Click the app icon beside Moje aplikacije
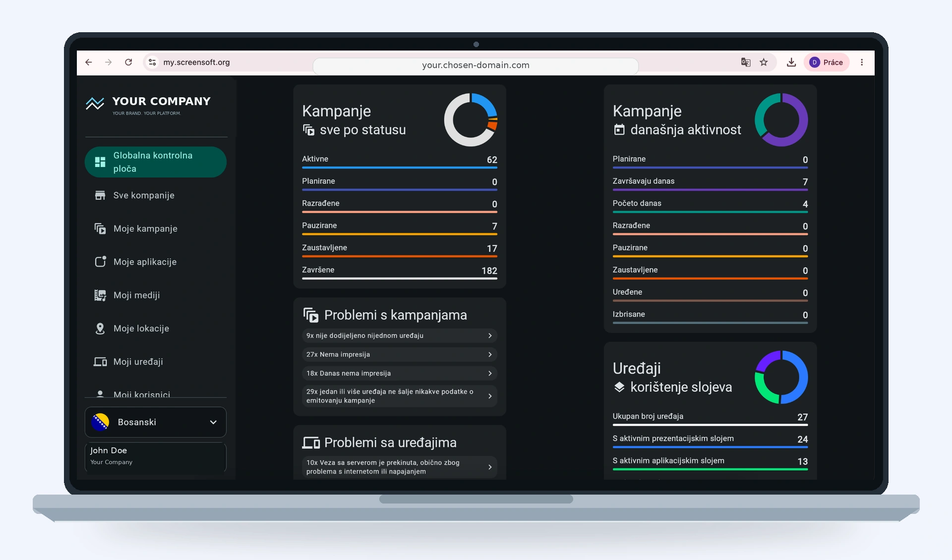The height and width of the screenshot is (560, 952). coord(100,261)
